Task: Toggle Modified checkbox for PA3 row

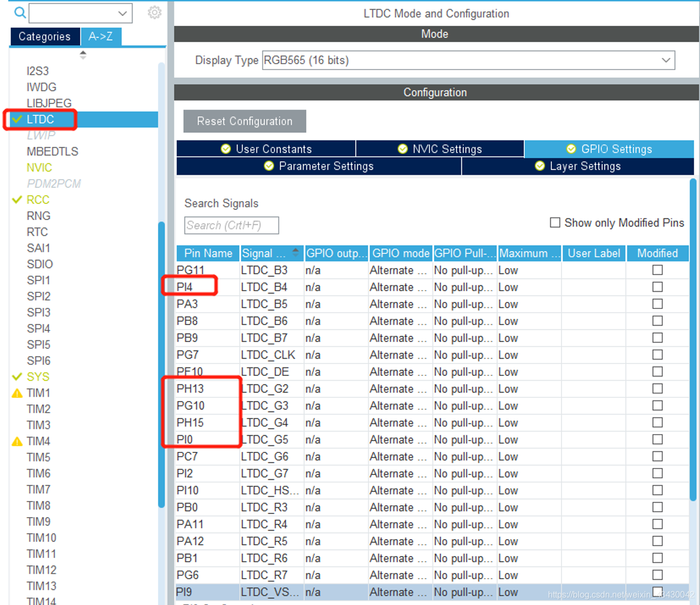Action: (x=657, y=304)
